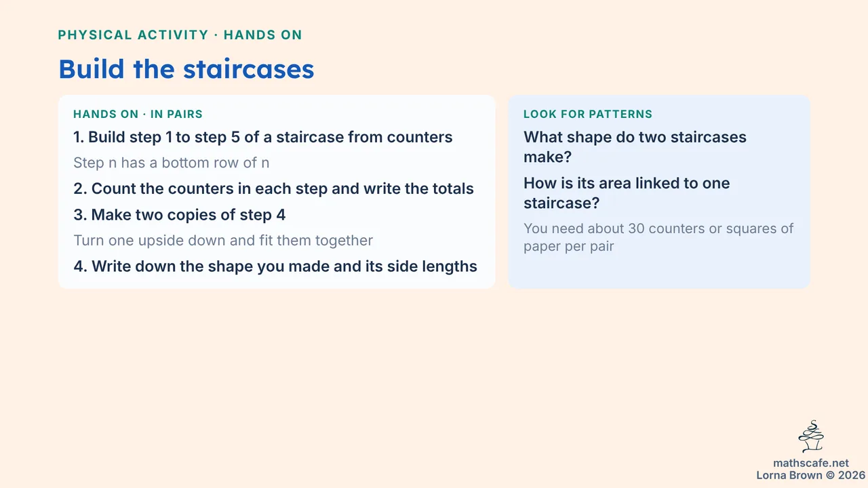Screen dimensions: 868x488
Task: Click step 4 Write down the shape
Action: pyautogui.click(x=275, y=266)
